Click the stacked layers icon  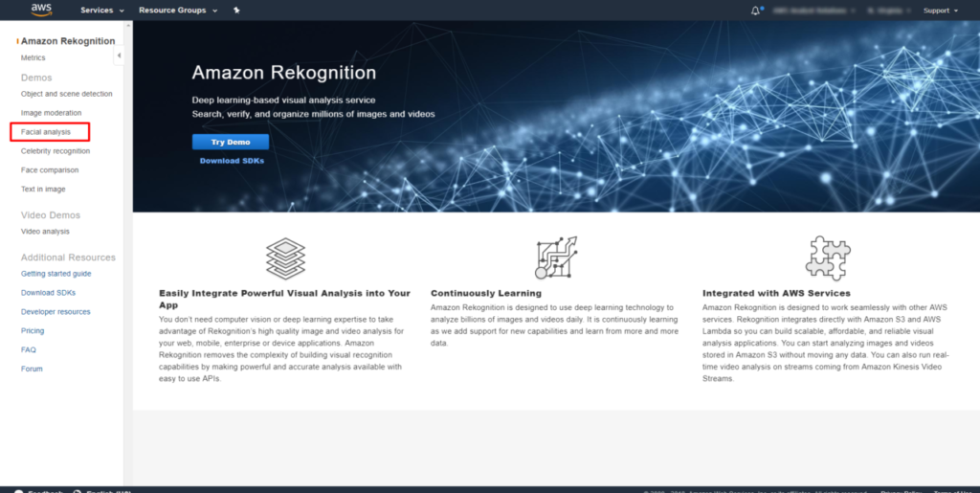285,258
